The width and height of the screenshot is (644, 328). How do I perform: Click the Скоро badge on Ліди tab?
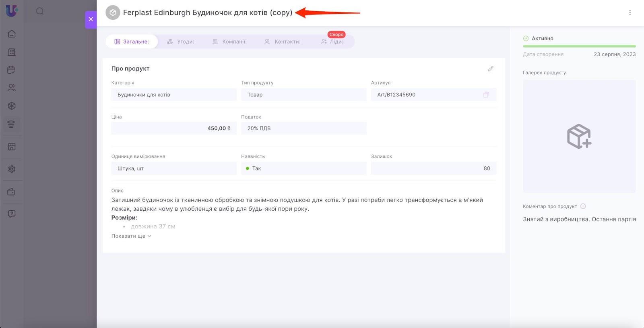point(336,34)
